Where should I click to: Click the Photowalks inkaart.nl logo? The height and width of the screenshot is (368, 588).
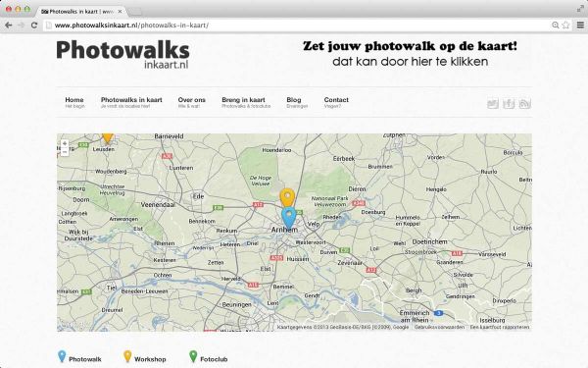123,55
